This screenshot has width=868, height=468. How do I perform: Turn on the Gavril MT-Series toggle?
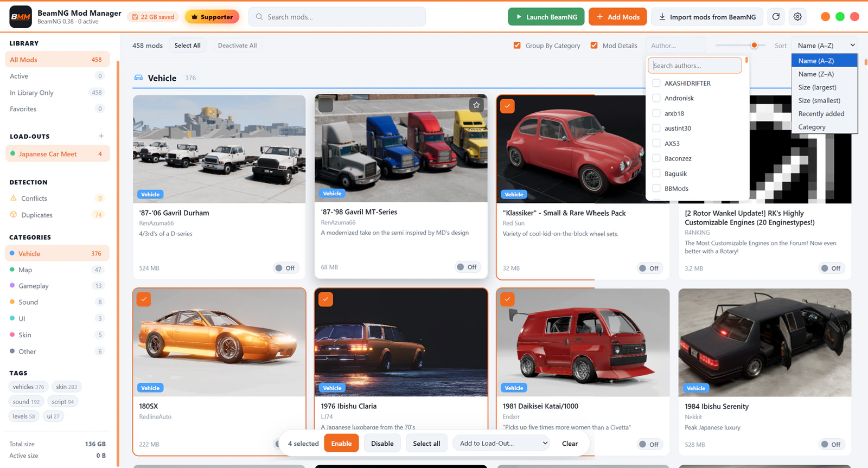467,267
